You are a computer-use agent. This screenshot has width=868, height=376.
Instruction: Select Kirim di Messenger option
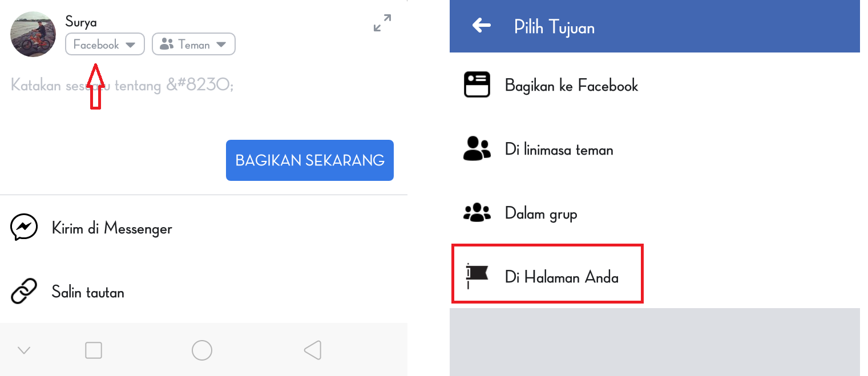pos(204,228)
